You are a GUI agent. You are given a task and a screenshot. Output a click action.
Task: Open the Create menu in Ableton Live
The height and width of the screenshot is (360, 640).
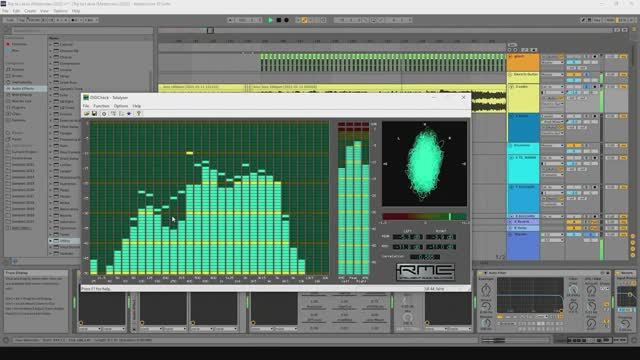click(x=30, y=11)
